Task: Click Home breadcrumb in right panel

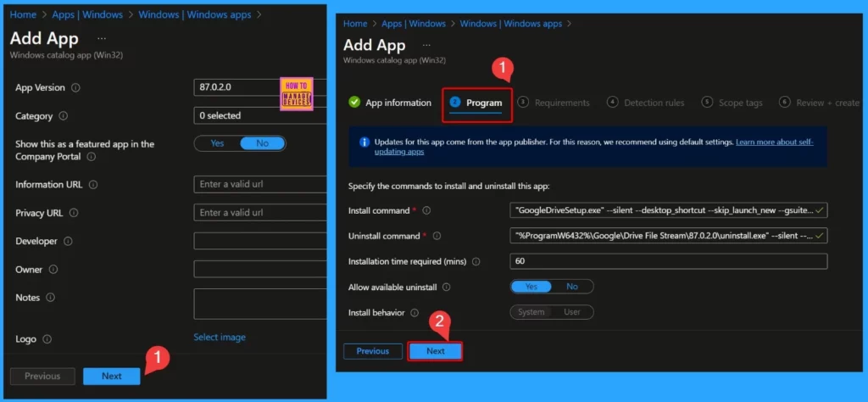Action: coord(355,24)
